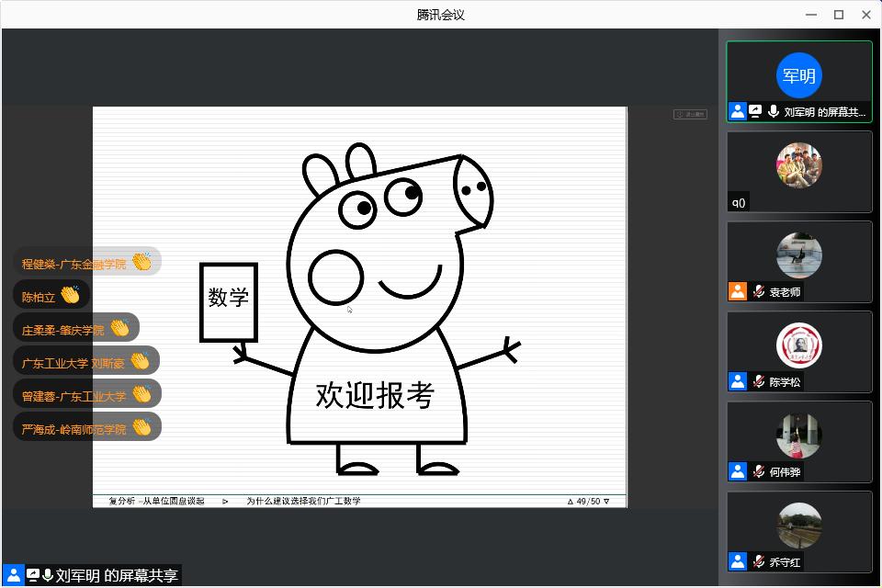Select q0's participant video thumbnail
882x588 pixels.
pyautogui.click(x=798, y=165)
